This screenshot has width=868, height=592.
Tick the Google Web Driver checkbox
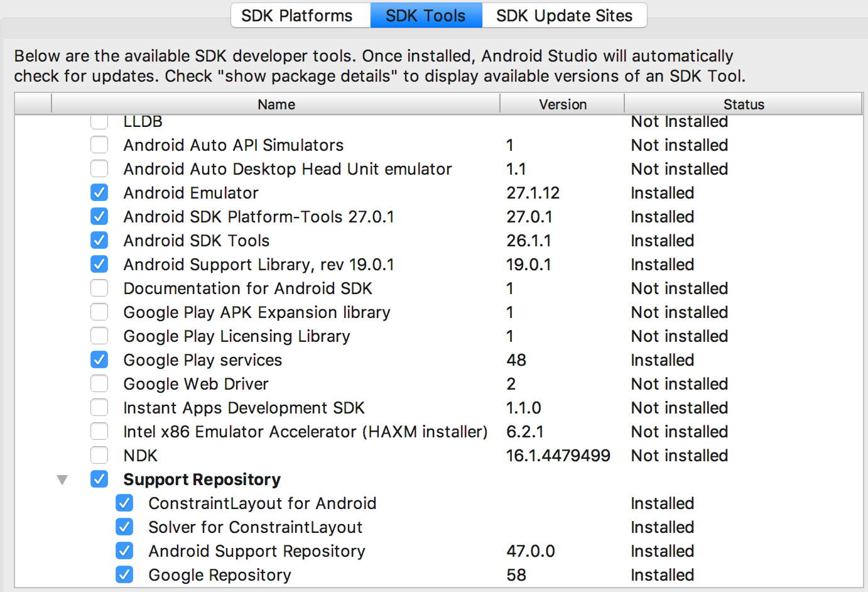(99, 384)
